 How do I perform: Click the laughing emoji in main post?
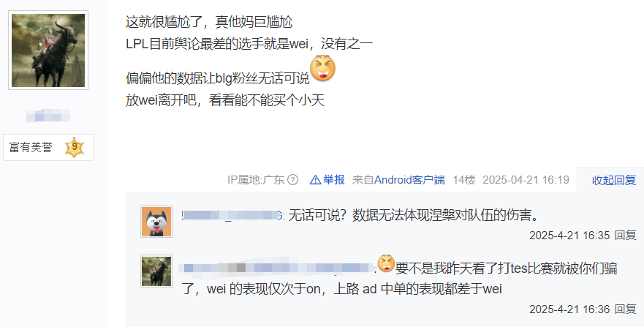[x=323, y=68]
